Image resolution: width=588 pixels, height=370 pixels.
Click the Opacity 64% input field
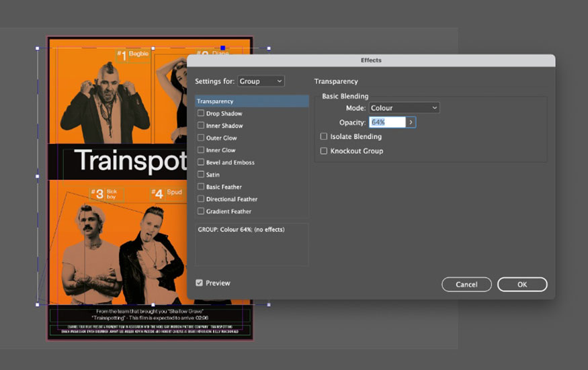coord(387,122)
